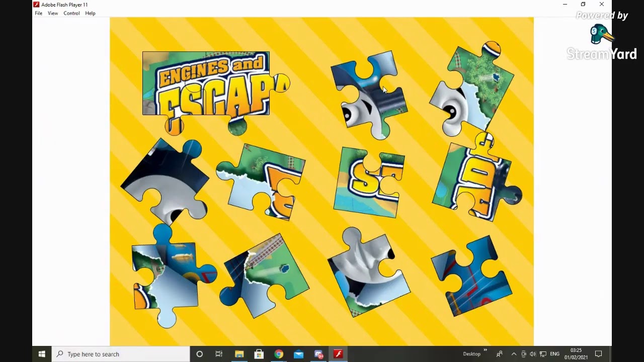Open the Action Center notifications icon
Viewport: 644px width, 362px height.
click(599, 354)
